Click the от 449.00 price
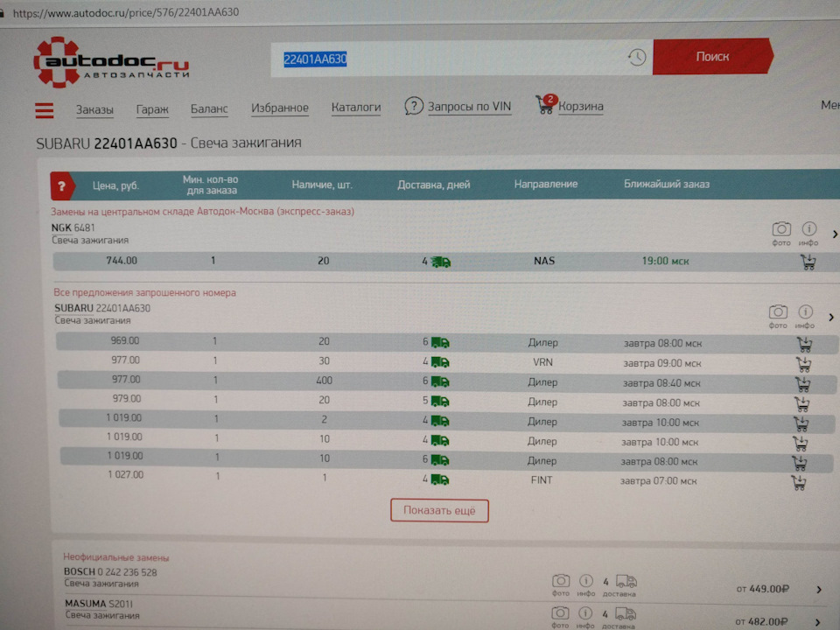 (x=762, y=589)
